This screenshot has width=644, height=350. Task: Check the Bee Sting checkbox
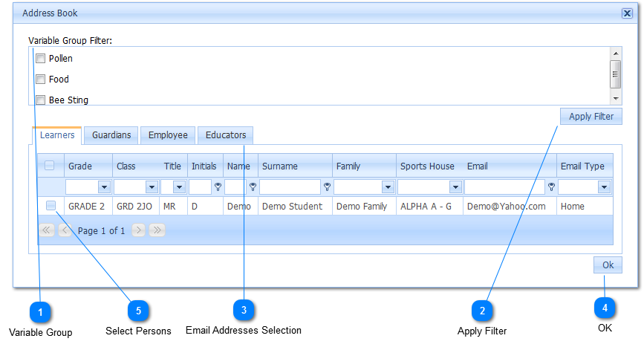tap(41, 100)
